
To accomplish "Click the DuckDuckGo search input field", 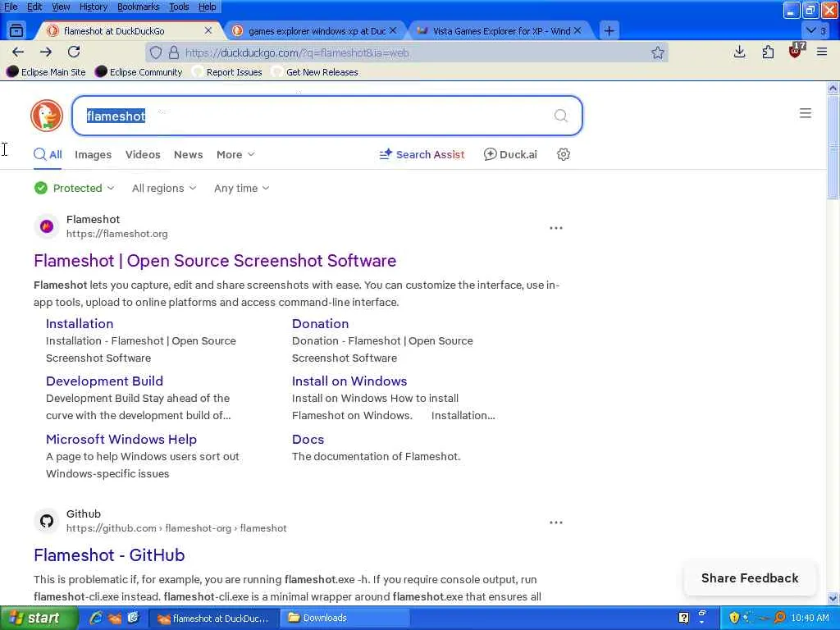I will (x=326, y=116).
